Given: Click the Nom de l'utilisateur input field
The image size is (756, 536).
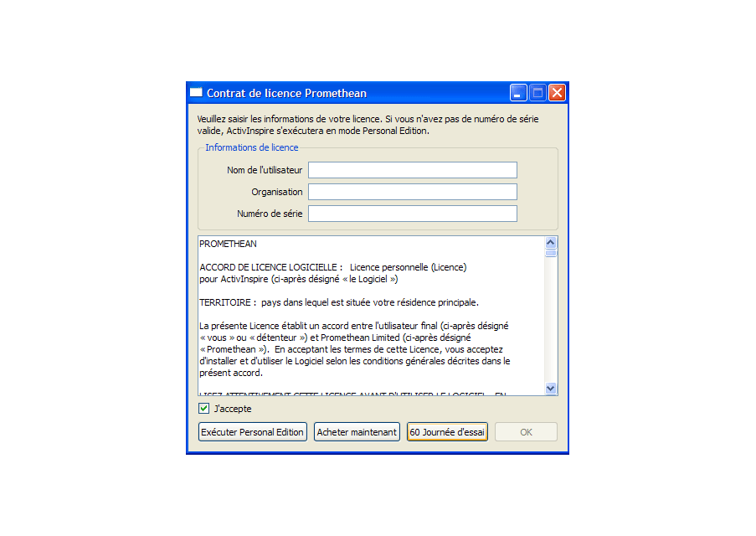Looking at the screenshot, I should coord(413,170).
